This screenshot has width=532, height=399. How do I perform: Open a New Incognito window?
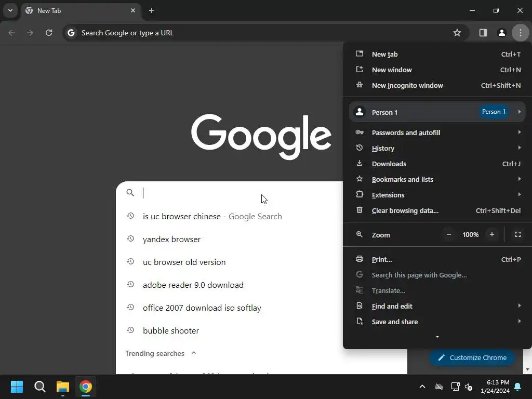(437, 86)
